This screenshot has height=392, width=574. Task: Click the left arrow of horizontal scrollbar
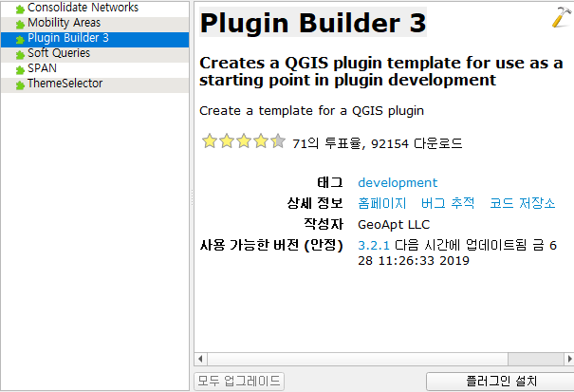(x=200, y=359)
